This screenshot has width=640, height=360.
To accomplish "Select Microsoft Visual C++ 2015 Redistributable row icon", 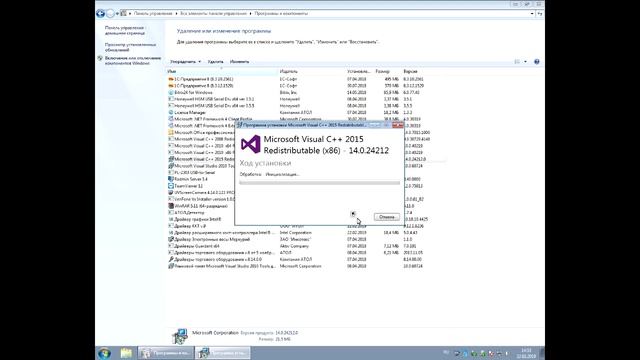I will [x=171, y=159].
